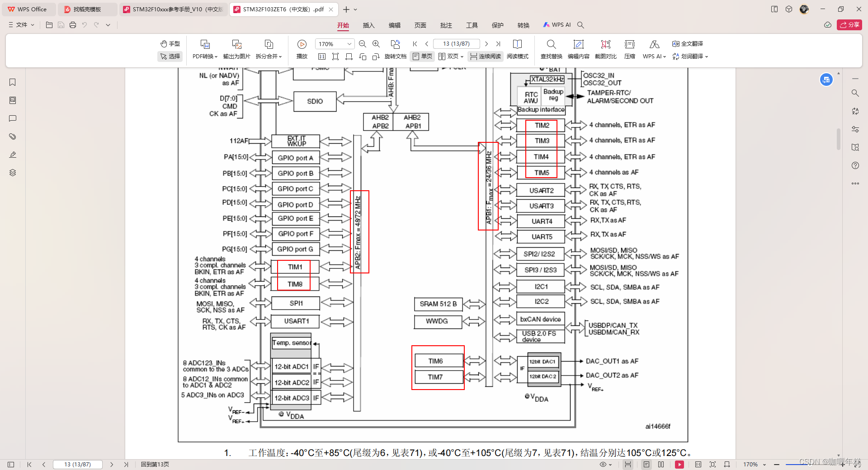The width and height of the screenshot is (868, 470).
Task: Open the attachments panel in left sidebar
Action: [x=13, y=136]
